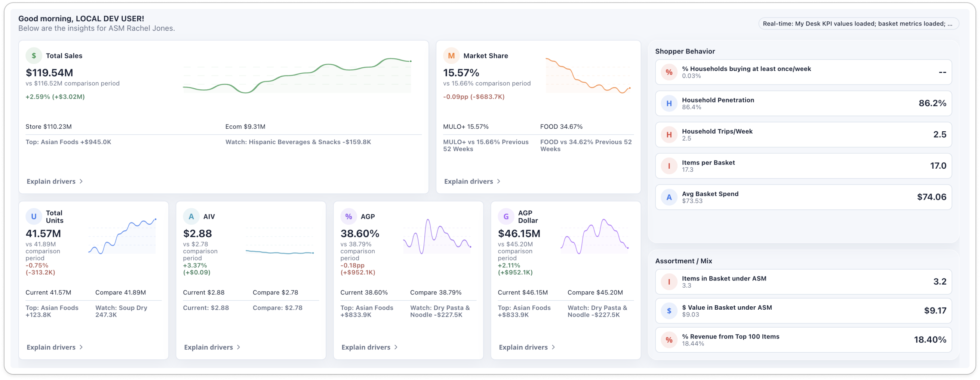The image size is (980, 380).
Task: Click $ icon for Value in Basket under ASM
Action: coord(669,311)
